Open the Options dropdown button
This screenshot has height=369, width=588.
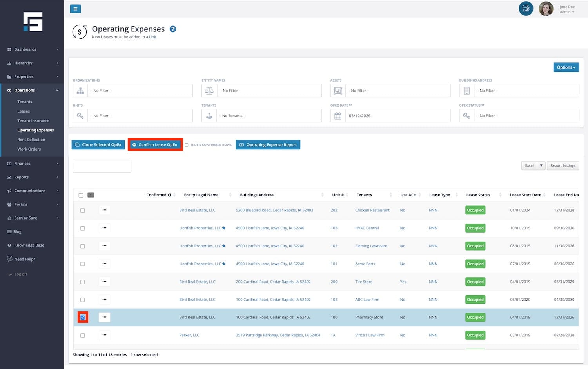pos(566,67)
